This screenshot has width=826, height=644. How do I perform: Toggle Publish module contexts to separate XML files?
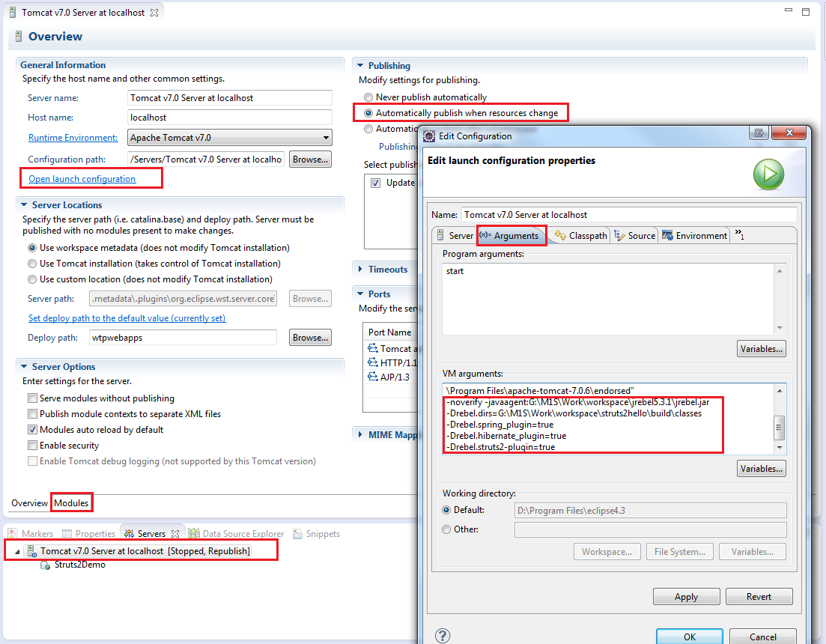pos(33,414)
